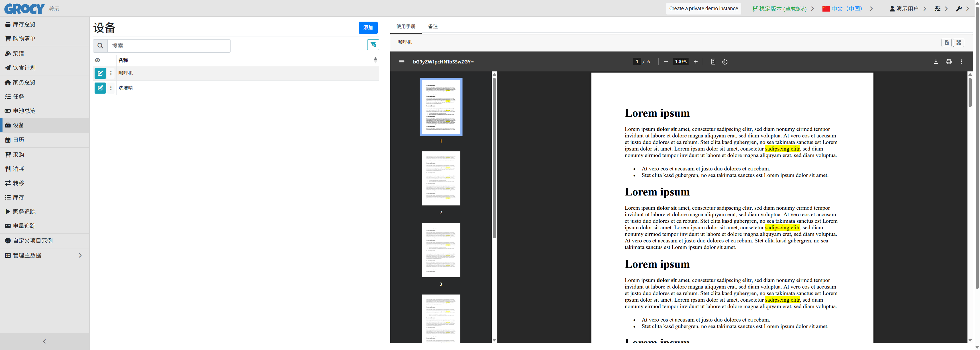Viewport: 980px width, 350px height.
Task: Download the PDF manual
Action: click(936, 61)
